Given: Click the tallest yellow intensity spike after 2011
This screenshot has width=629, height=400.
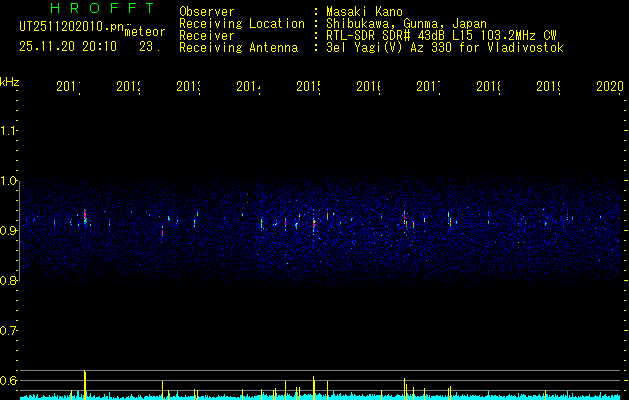Looking at the screenshot, I should 85,384.
